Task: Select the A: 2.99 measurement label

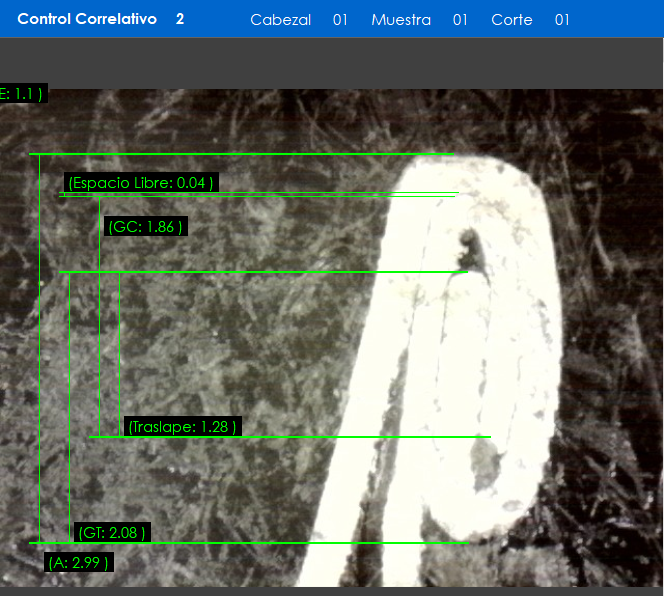Action: coord(79,563)
